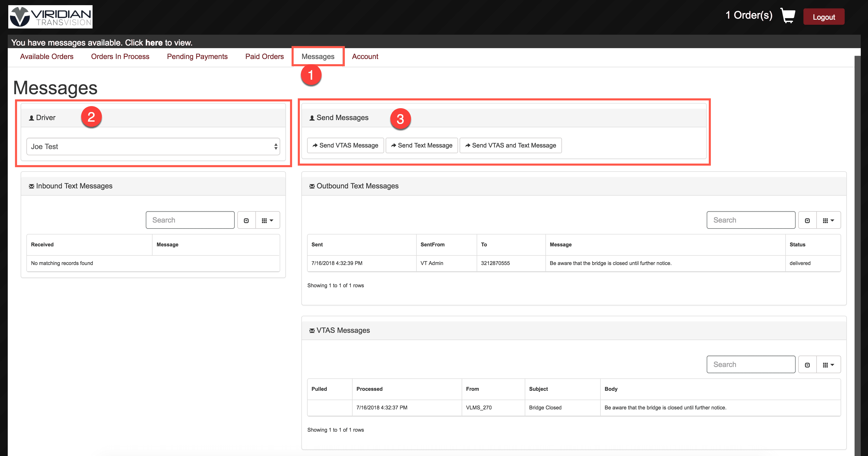Switch to the Paid Orders tab
Viewport: 868px width, 456px height.
[x=264, y=56]
